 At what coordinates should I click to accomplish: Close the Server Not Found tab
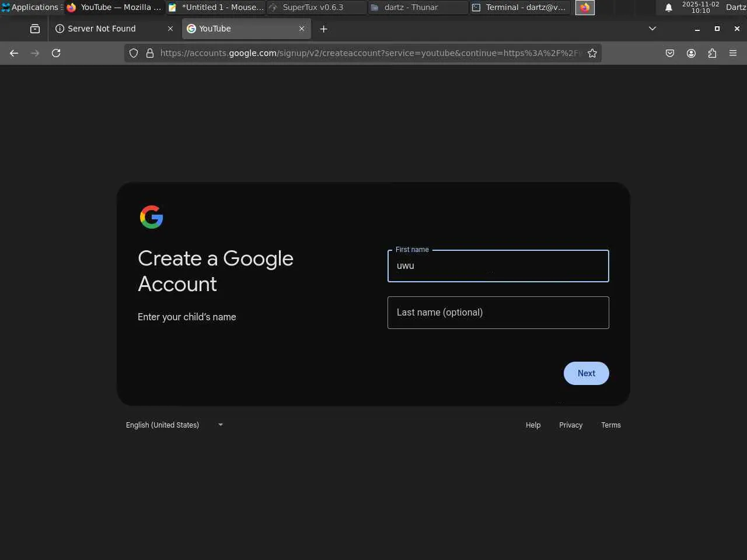tap(170, 29)
